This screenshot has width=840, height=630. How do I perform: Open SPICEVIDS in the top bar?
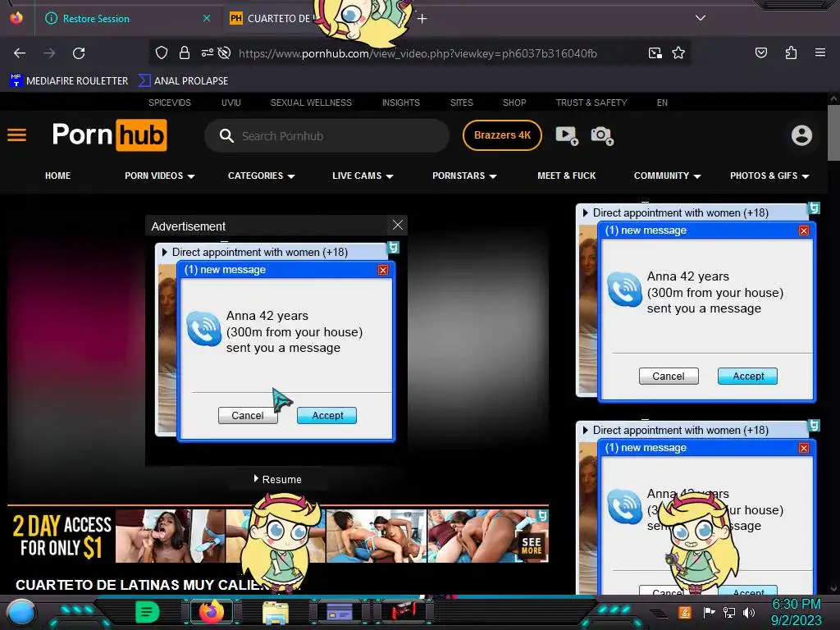point(169,103)
